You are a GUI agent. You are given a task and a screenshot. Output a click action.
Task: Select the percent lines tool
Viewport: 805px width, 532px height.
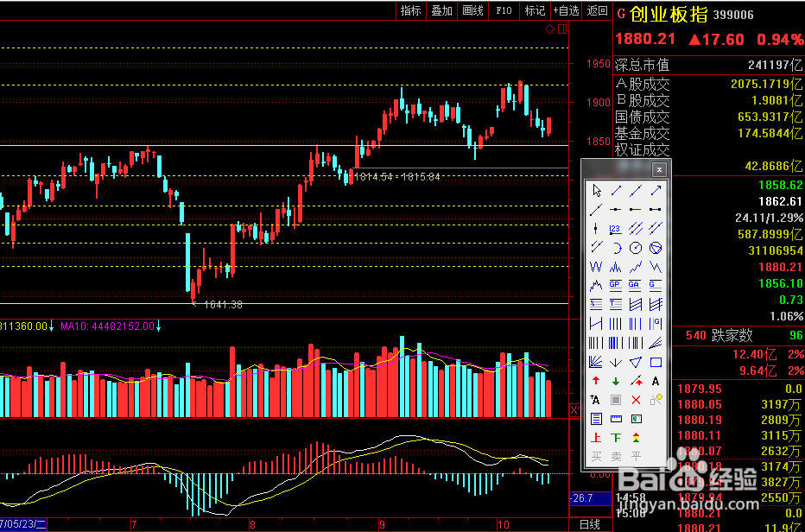click(x=596, y=305)
